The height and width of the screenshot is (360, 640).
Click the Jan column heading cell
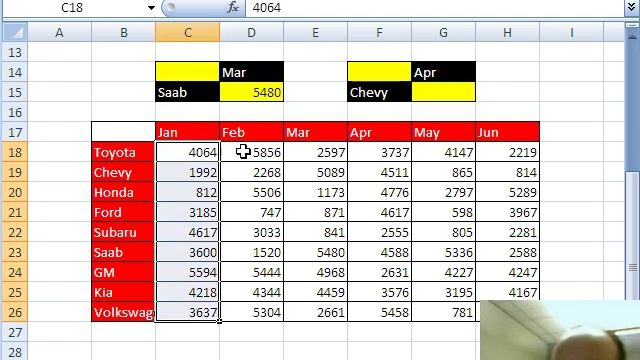(x=187, y=132)
